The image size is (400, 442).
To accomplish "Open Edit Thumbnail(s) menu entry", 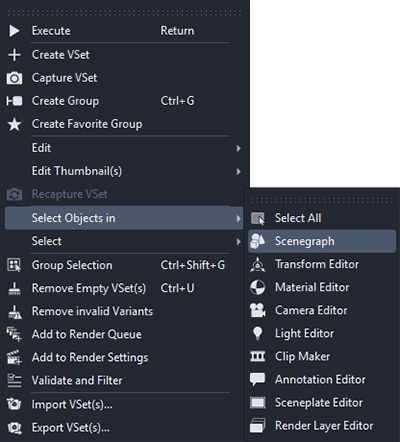I will (x=124, y=171).
